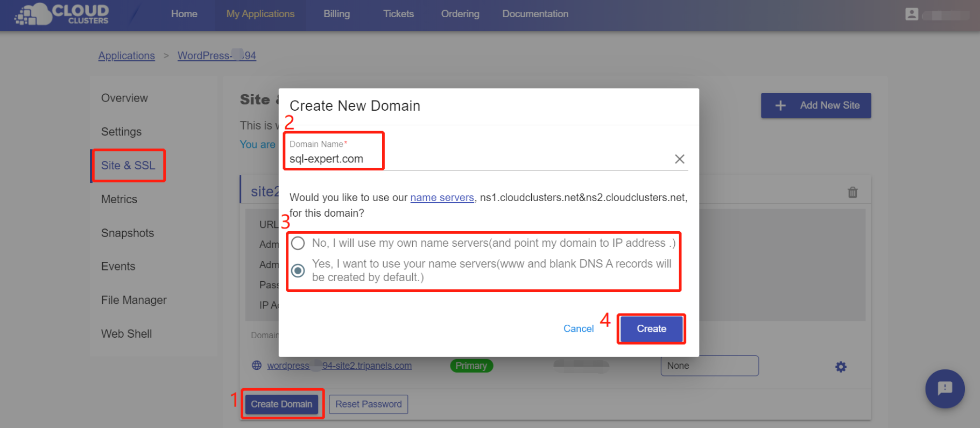Open the Billing page
Image resolution: width=980 pixels, height=428 pixels.
point(337,14)
